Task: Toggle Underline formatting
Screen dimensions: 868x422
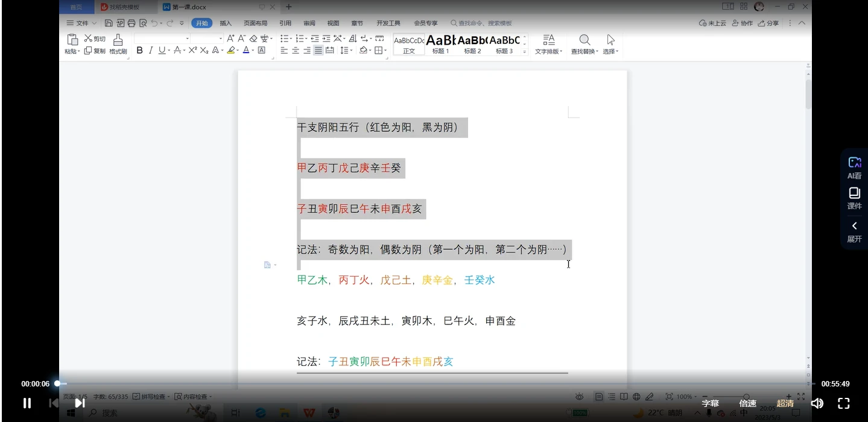Action: tap(162, 51)
